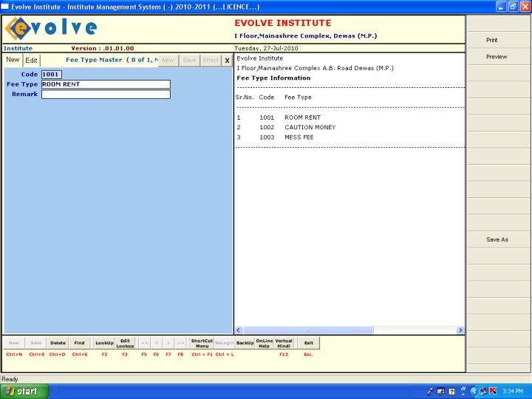Screen dimensions: 532x399
Task: Click the red Kaspersky tray icon
Action: click(x=493, y=391)
